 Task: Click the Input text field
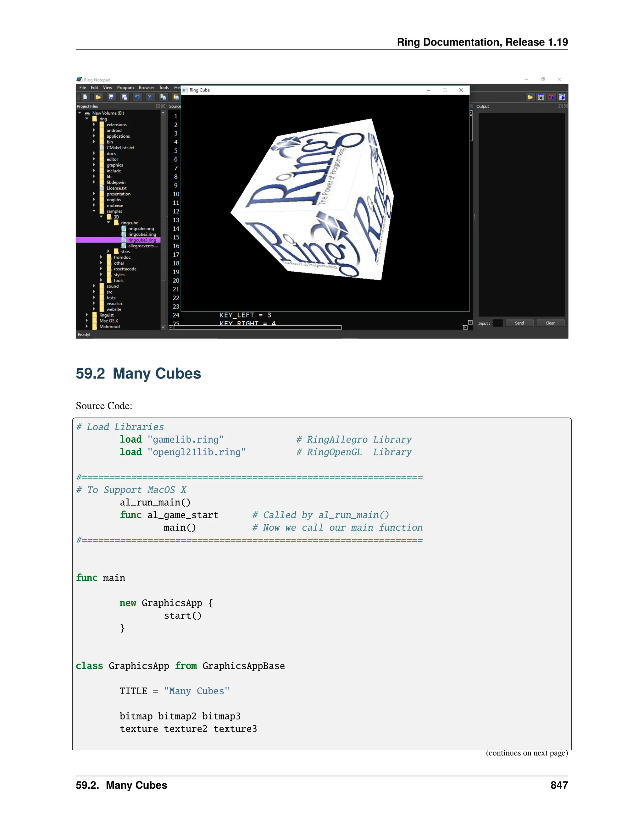pos(497,323)
